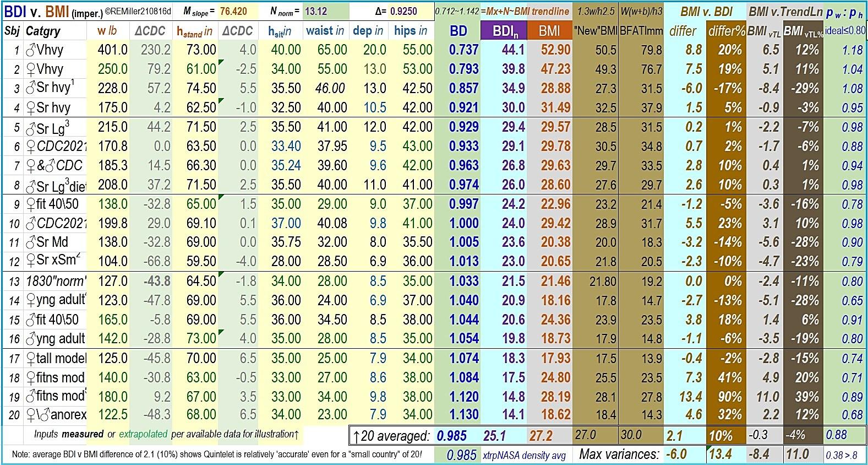Click the 'BFATImm' column header
The width and height of the screenshot is (868, 465).
click(641, 31)
